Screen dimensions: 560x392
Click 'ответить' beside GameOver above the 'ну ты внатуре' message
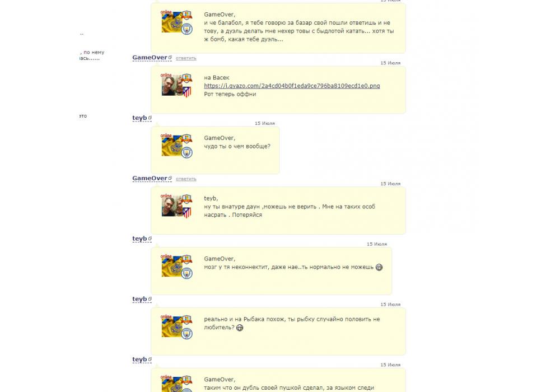tap(186, 179)
